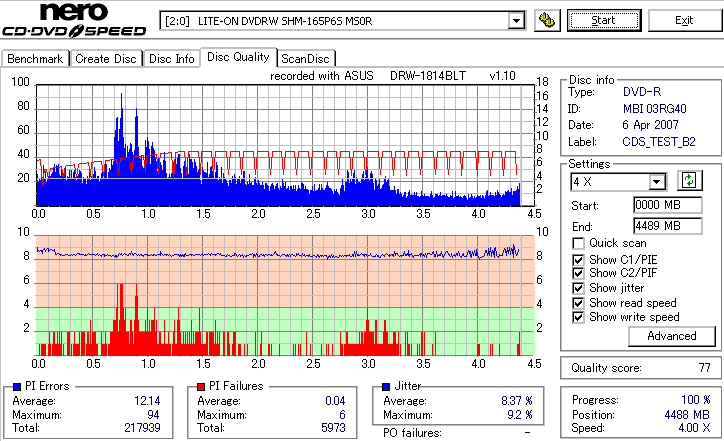
Task: Switch to the Benchmark tab
Action: [35, 59]
